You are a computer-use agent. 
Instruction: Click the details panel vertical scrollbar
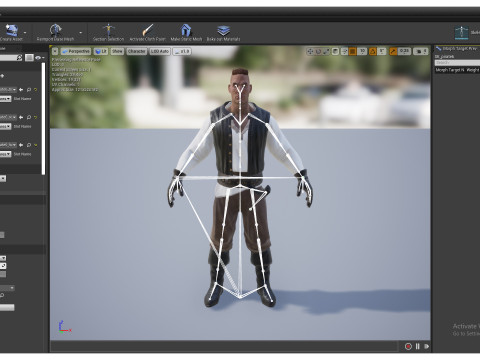click(43, 118)
